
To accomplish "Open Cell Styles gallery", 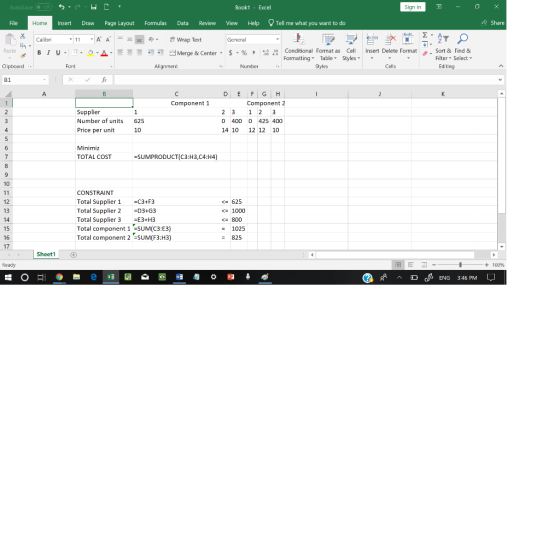I will [351, 47].
